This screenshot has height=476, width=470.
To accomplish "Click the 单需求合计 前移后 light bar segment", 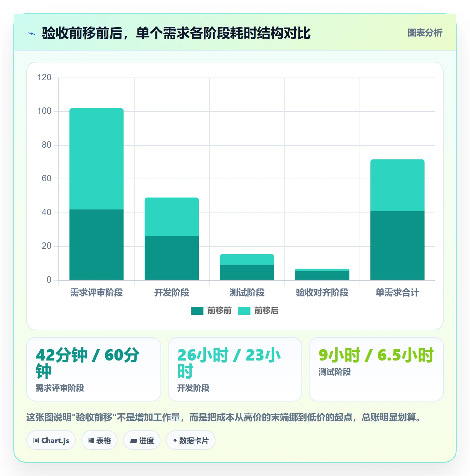I will (397, 185).
